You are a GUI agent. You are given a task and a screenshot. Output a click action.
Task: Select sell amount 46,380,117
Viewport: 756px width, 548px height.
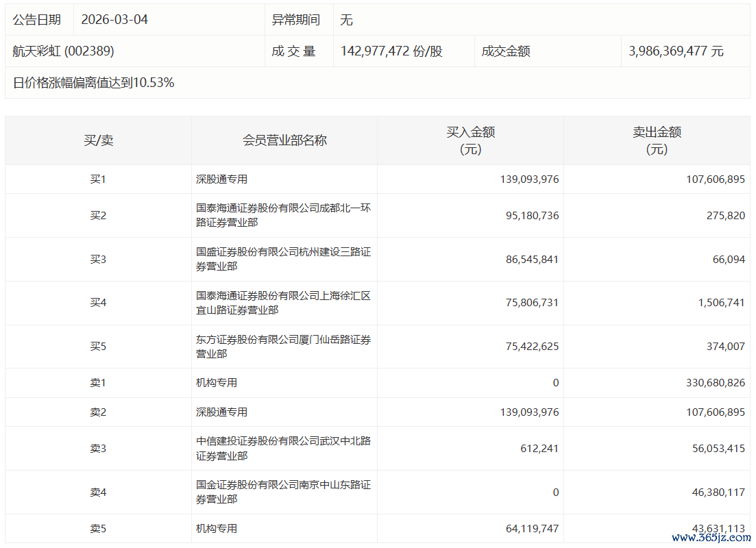coord(719,492)
